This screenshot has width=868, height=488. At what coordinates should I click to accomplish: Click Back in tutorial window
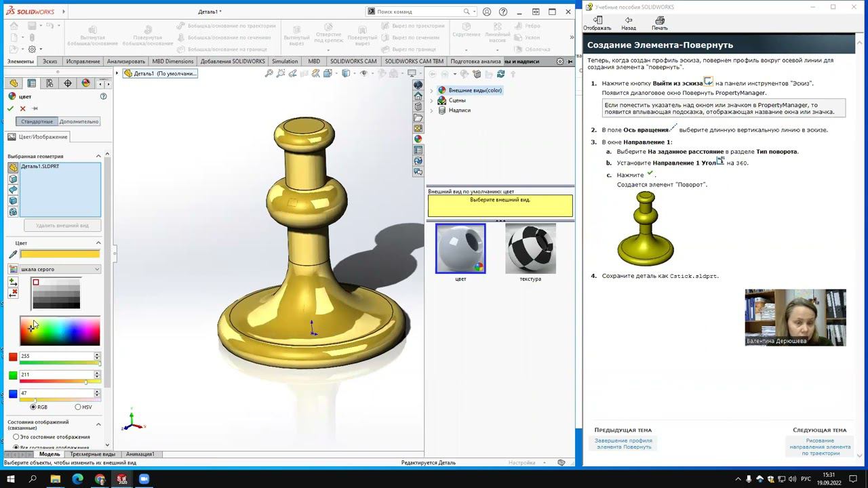coord(629,24)
